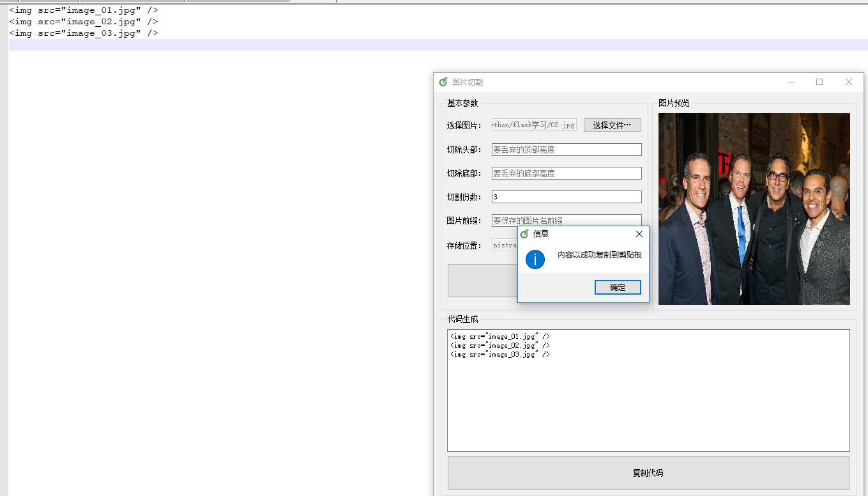Click the 图片切割 window title icon
Image resolution: width=868 pixels, height=496 pixels.
click(x=443, y=82)
